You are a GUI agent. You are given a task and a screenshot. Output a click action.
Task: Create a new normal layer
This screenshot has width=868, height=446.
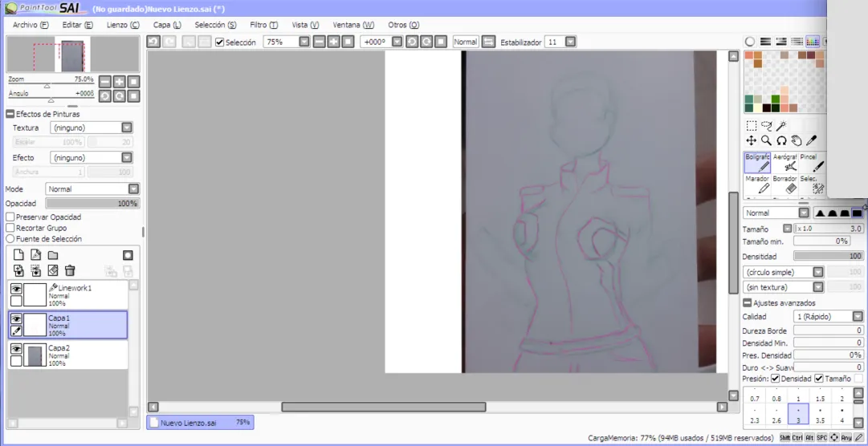point(18,255)
